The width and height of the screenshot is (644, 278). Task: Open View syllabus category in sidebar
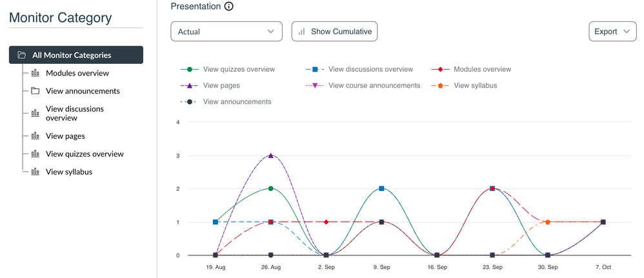[x=69, y=172]
